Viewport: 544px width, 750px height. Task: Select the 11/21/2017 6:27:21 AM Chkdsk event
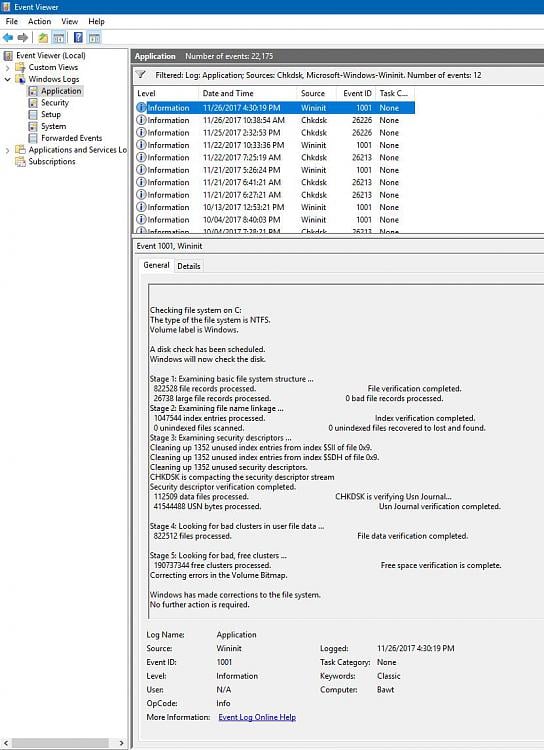pos(274,195)
